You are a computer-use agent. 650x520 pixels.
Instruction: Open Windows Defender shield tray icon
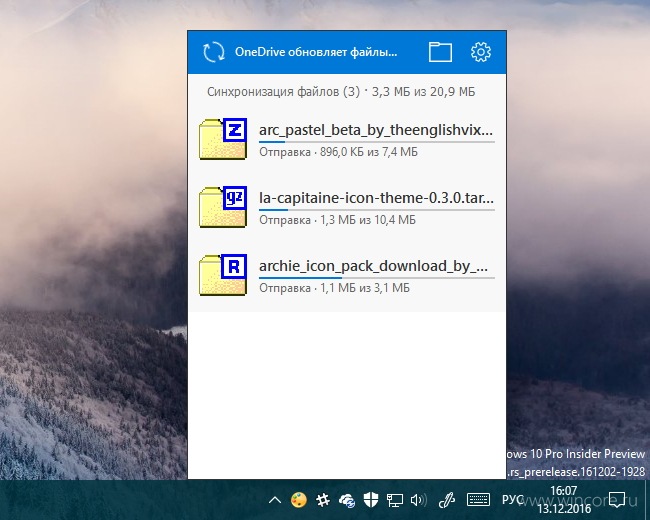tap(371, 500)
